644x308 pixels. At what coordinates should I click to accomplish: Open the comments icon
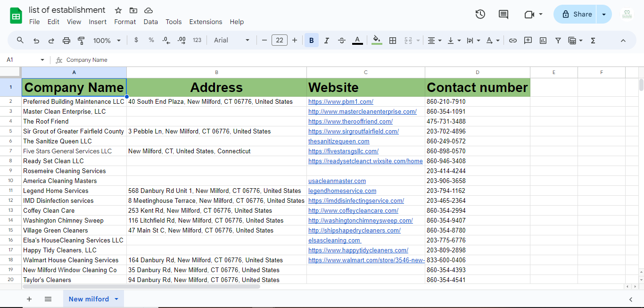click(x=504, y=14)
